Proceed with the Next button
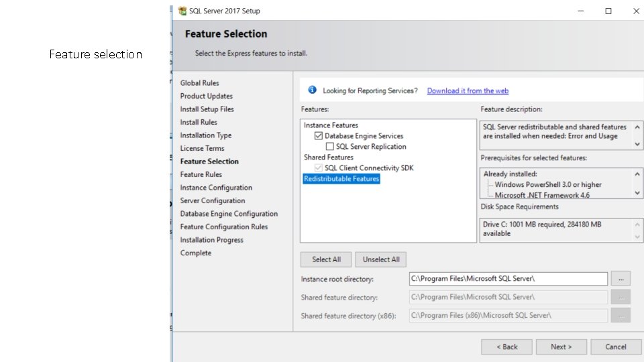This screenshot has height=362, width=644. (561, 347)
